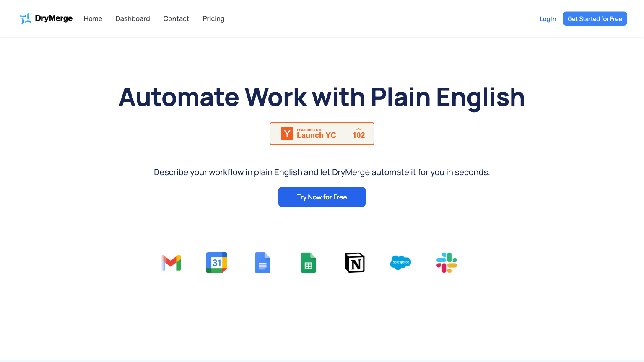Click the Automate Work with Plain English headline

tap(322, 97)
